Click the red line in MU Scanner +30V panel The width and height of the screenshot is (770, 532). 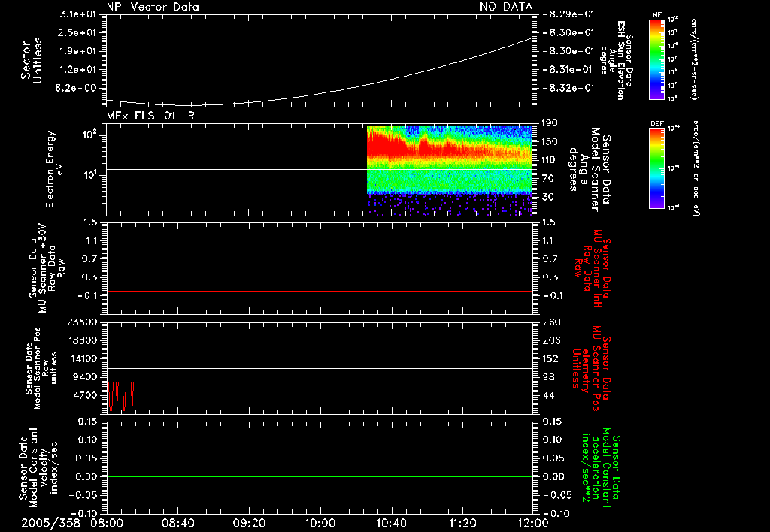[x=319, y=291]
